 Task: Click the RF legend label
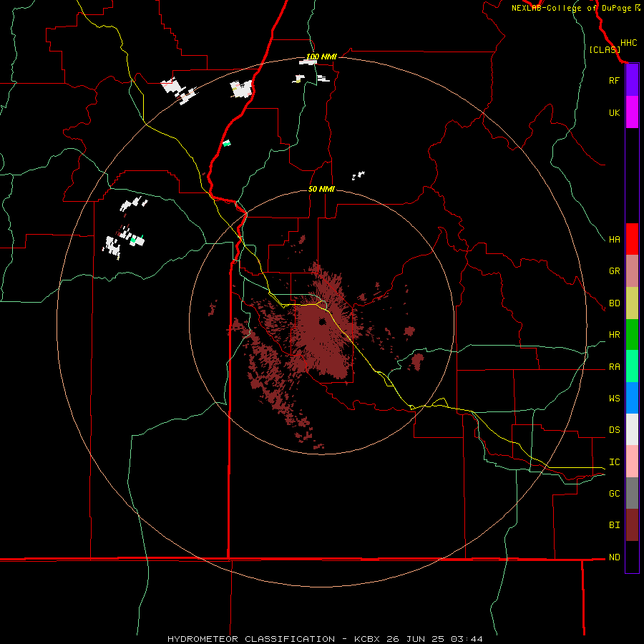click(x=614, y=80)
